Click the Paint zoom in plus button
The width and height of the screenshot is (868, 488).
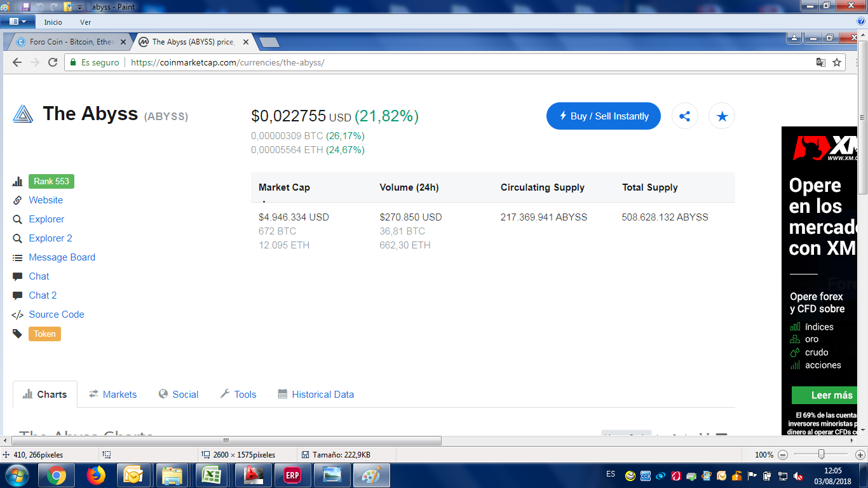click(860, 455)
